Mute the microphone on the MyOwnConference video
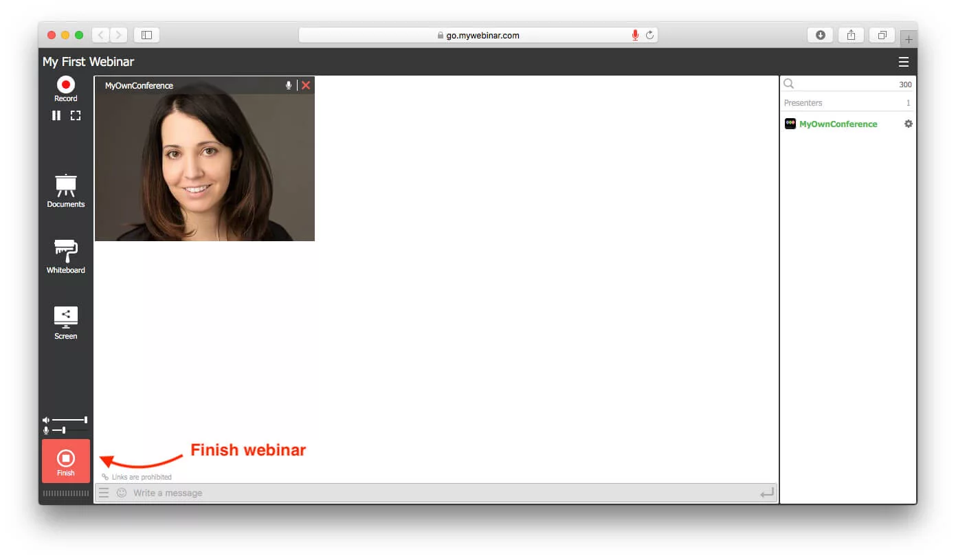956x560 pixels. (289, 85)
